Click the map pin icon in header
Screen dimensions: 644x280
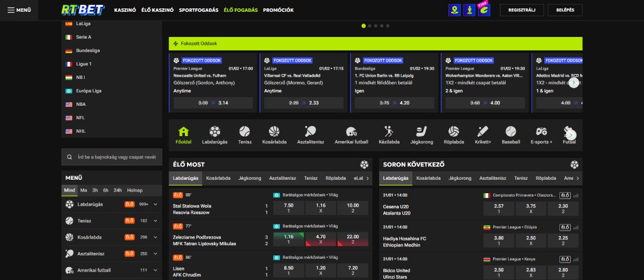[455, 10]
